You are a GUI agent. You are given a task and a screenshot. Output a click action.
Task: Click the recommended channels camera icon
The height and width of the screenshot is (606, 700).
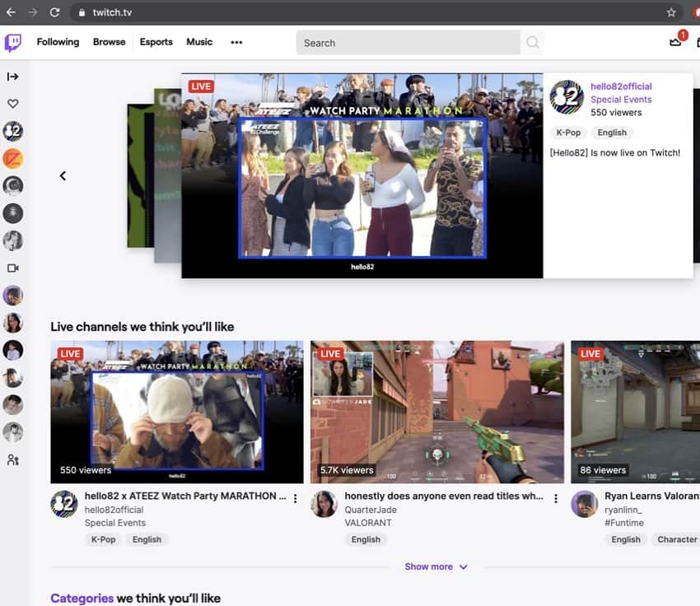click(13, 268)
